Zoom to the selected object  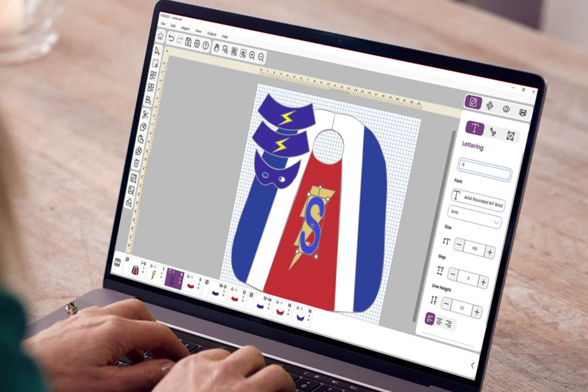(243, 54)
